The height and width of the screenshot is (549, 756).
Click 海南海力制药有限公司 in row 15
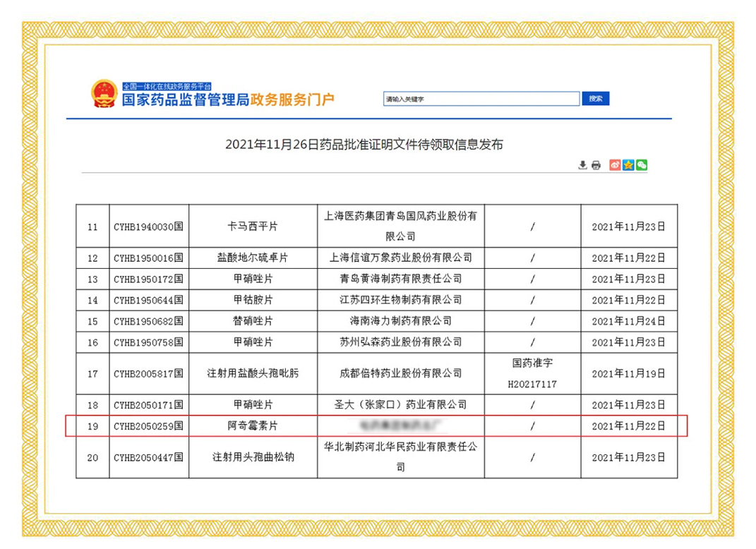(x=400, y=321)
